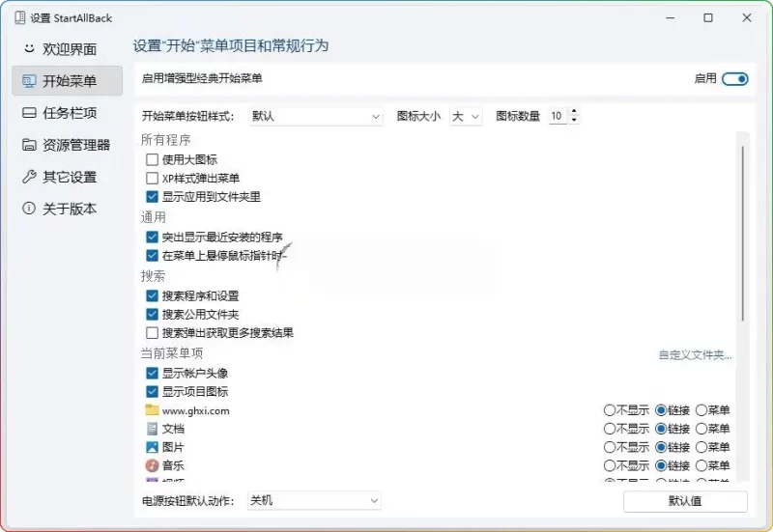The width and height of the screenshot is (773, 532).
Task: Toggle the 启用 enhanced start menu switch
Action: tap(735, 79)
